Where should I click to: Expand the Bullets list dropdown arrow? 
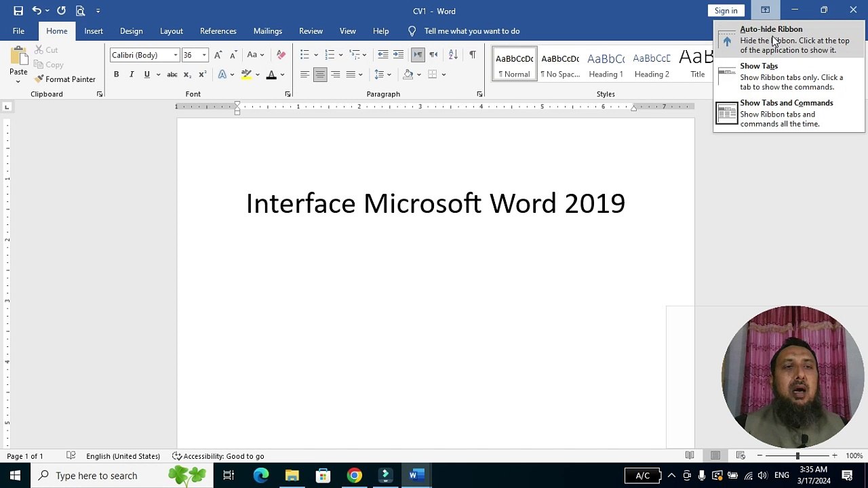(316, 55)
